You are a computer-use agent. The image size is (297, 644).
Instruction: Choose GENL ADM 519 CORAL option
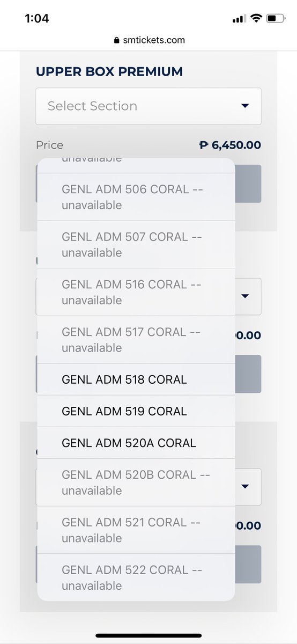click(x=136, y=411)
